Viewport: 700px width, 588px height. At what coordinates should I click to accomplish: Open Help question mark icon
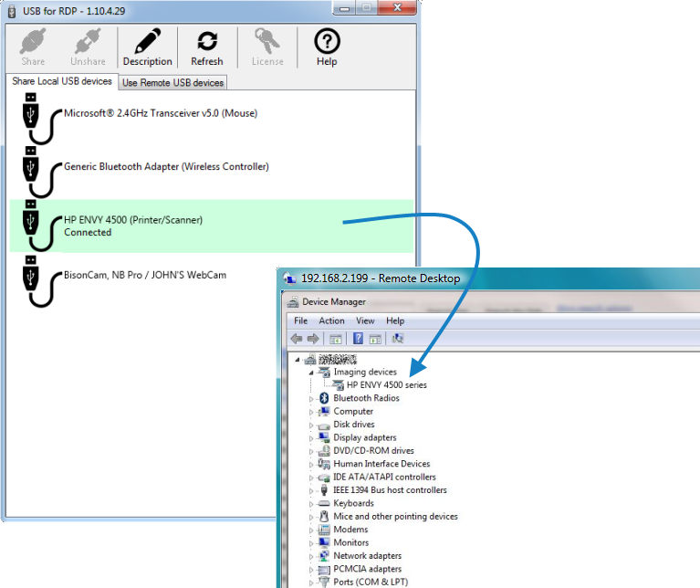click(x=327, y=47)
